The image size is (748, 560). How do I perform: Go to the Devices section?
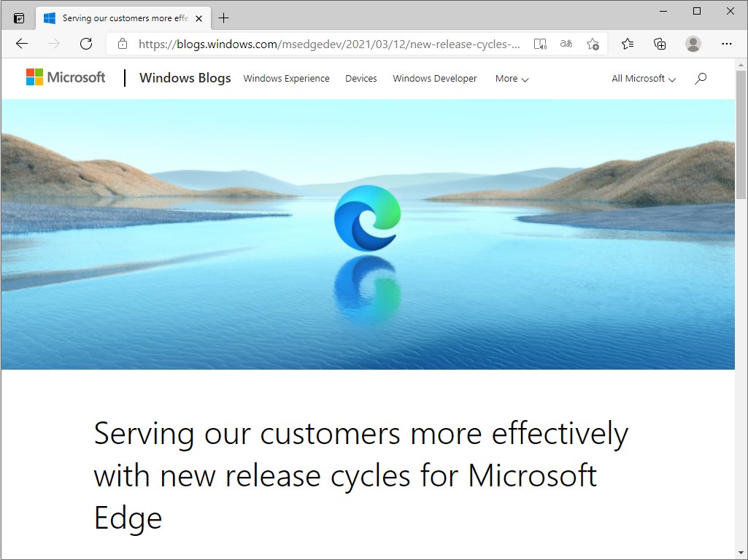(361, 79)
